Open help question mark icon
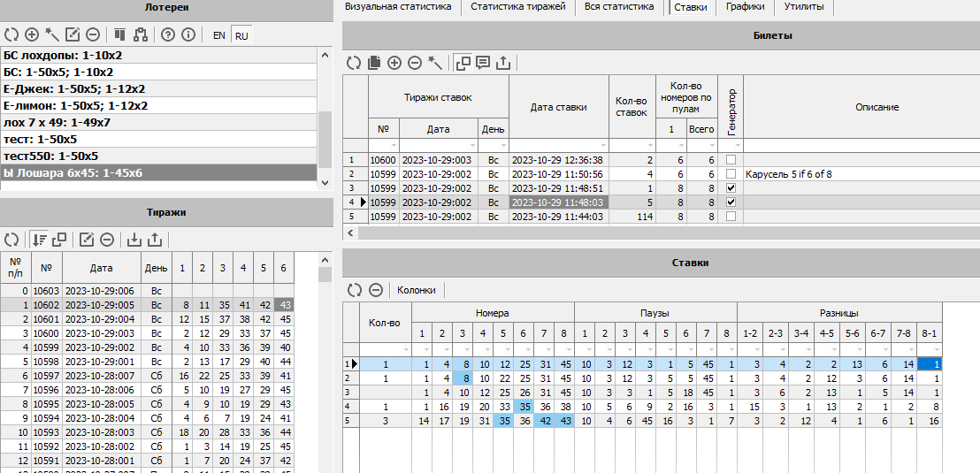 click(x=167, y=34)
